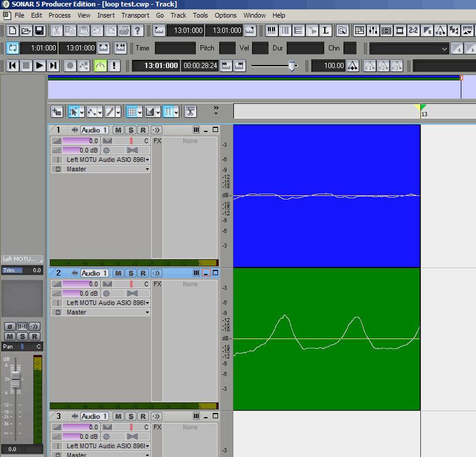476x457 pixels.
Task: Mute track 1 with M button
Action: pyautogui.click(x=118, y=130)
